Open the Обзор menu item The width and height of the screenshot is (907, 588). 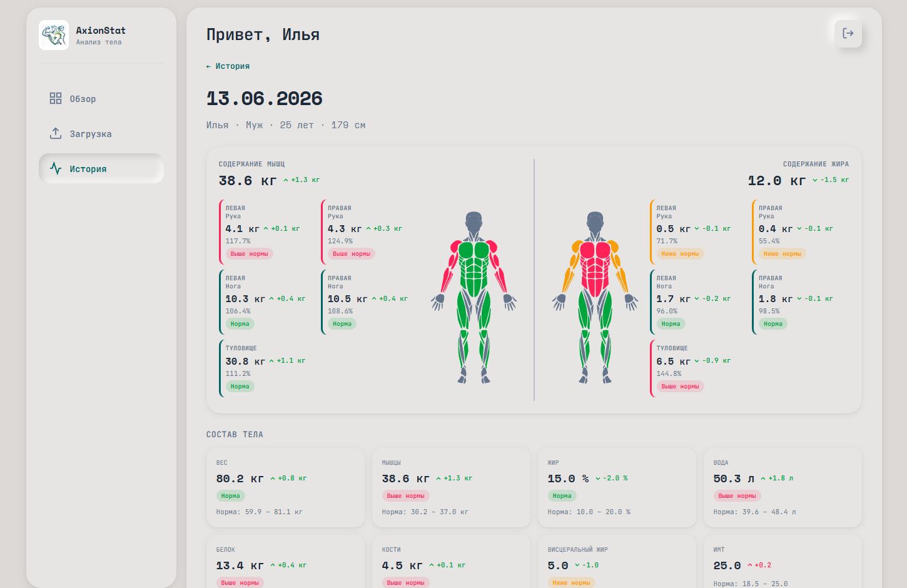(101, 98)
